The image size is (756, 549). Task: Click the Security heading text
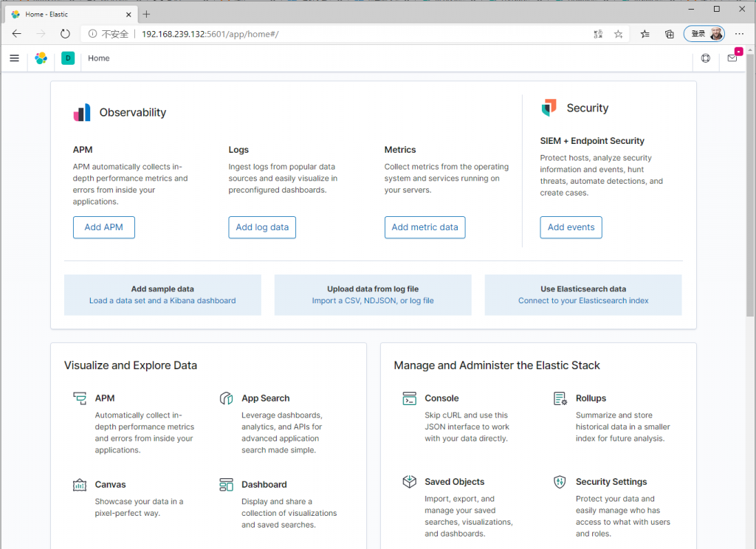(587, 108)
